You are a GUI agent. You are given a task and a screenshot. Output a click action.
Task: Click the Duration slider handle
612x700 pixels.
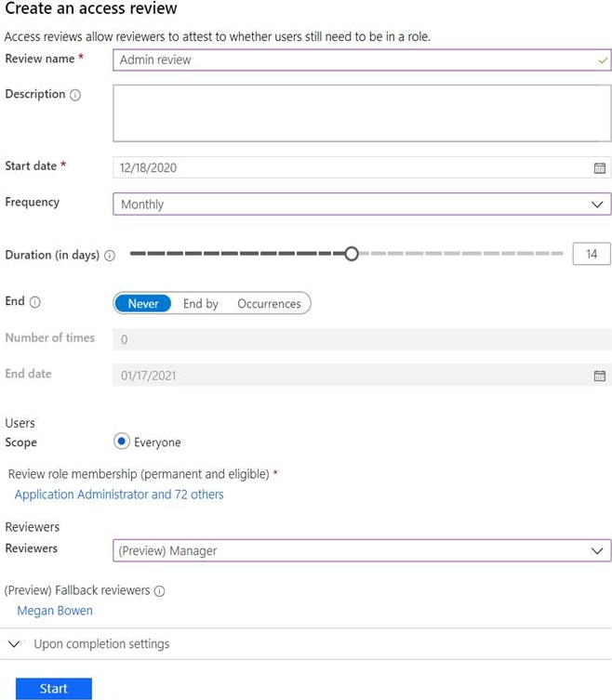351,253
